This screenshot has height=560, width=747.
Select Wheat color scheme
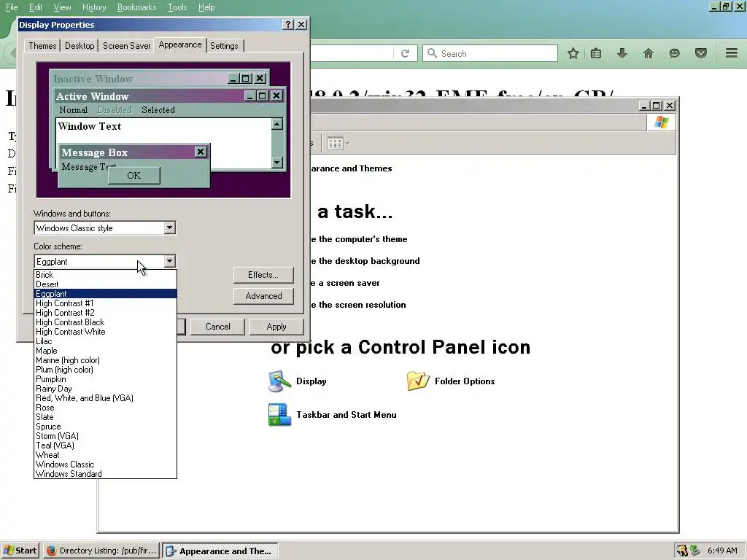click(x=105, y=455)
